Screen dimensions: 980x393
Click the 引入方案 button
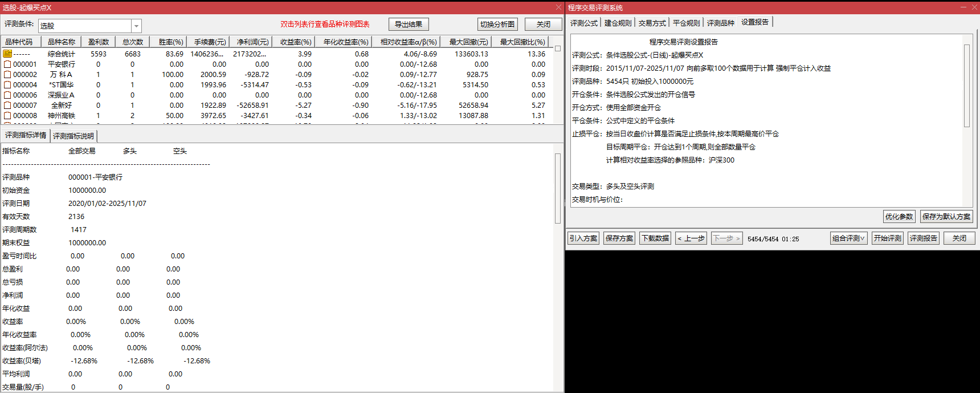point(583,238)
